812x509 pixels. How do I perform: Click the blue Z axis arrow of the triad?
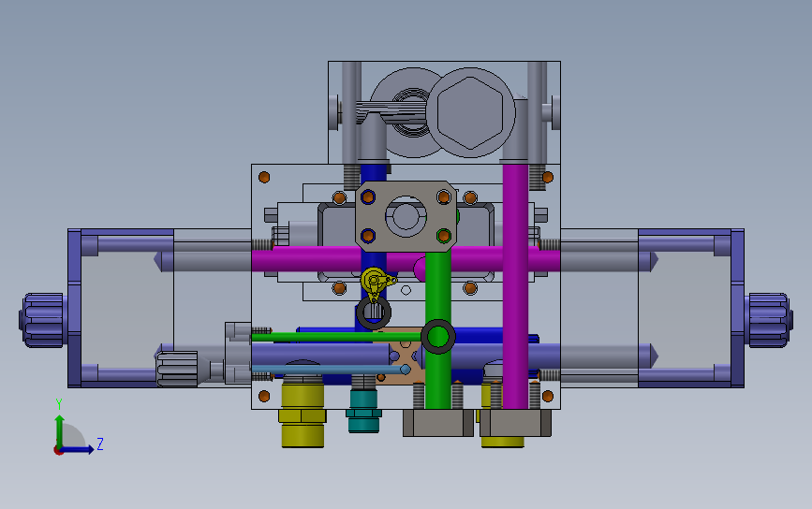[78, 449]
